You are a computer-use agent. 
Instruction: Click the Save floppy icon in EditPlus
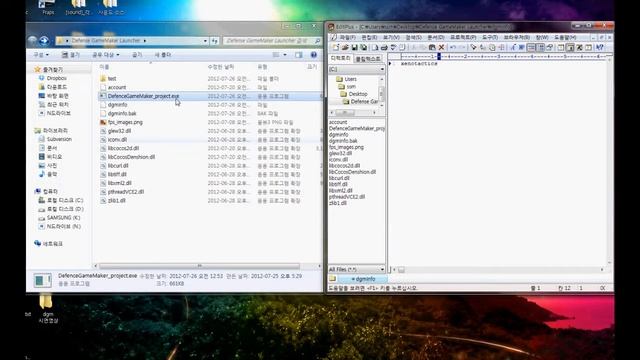point(354,48)
